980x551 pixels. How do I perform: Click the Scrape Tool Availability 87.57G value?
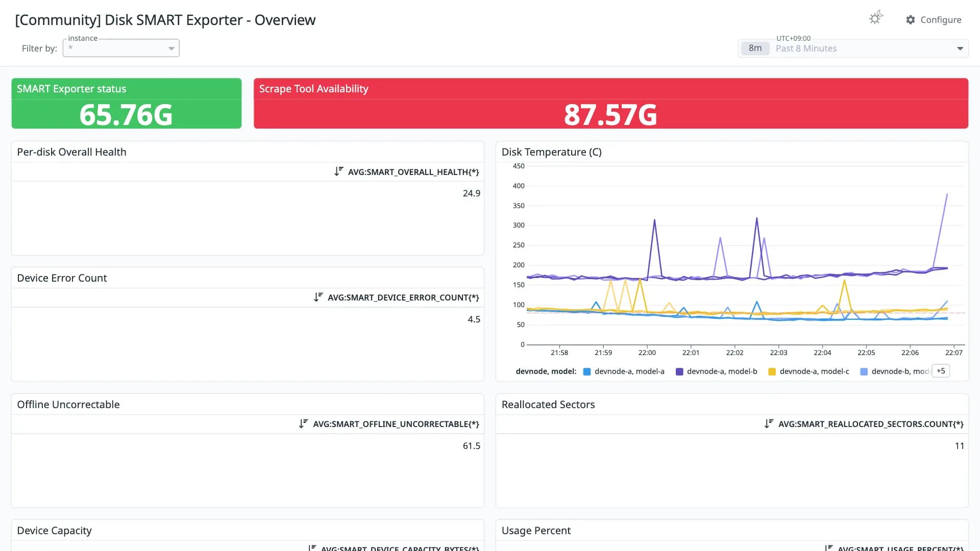tap(610, 114)
